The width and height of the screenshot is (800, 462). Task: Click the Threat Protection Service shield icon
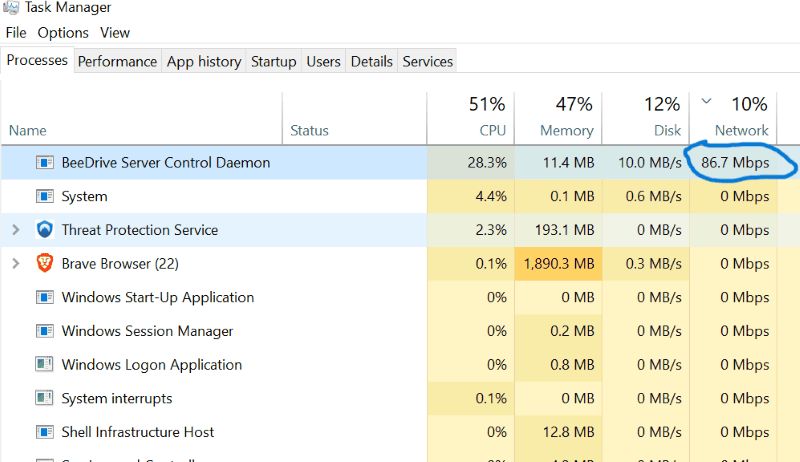click(x=44, y=230)
